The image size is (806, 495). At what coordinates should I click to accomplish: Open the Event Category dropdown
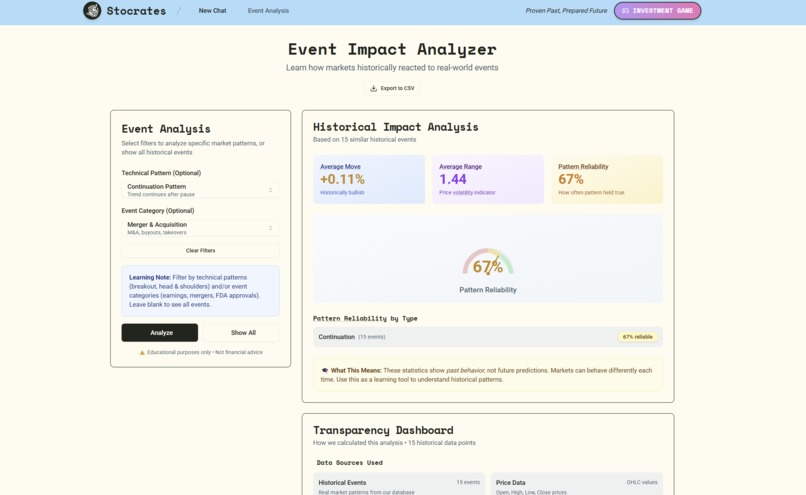[200, 228]
